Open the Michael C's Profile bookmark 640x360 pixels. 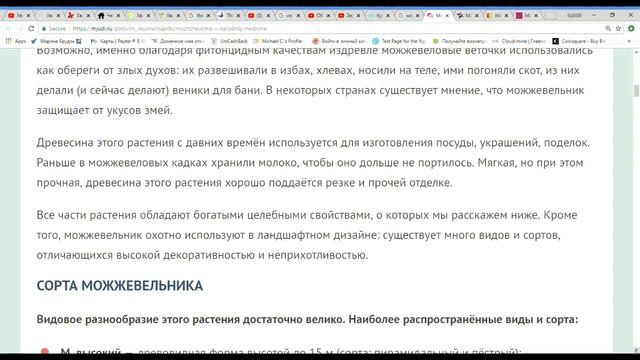(x=278, y=41)
